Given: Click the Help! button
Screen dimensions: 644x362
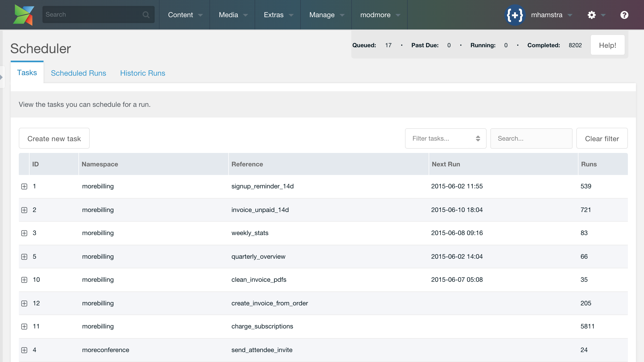Looking at the screenshot, I should pos(607,45).
